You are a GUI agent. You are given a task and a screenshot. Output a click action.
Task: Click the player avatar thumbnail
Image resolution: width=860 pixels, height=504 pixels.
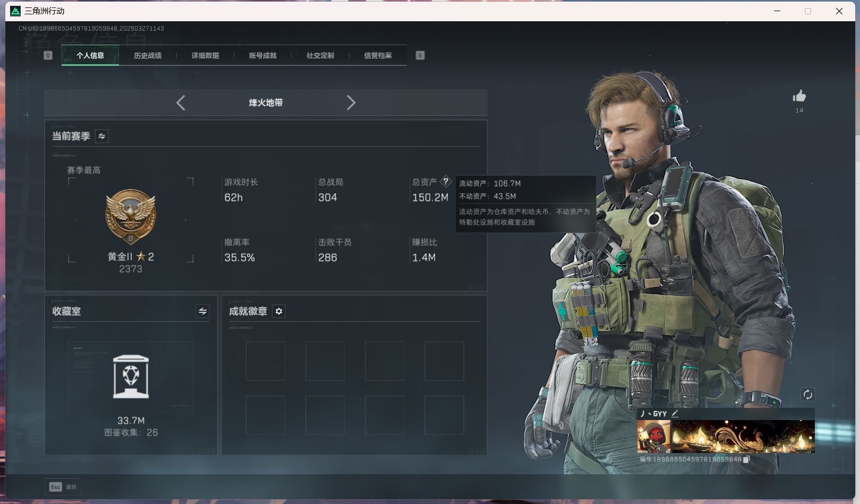point(653,437)
